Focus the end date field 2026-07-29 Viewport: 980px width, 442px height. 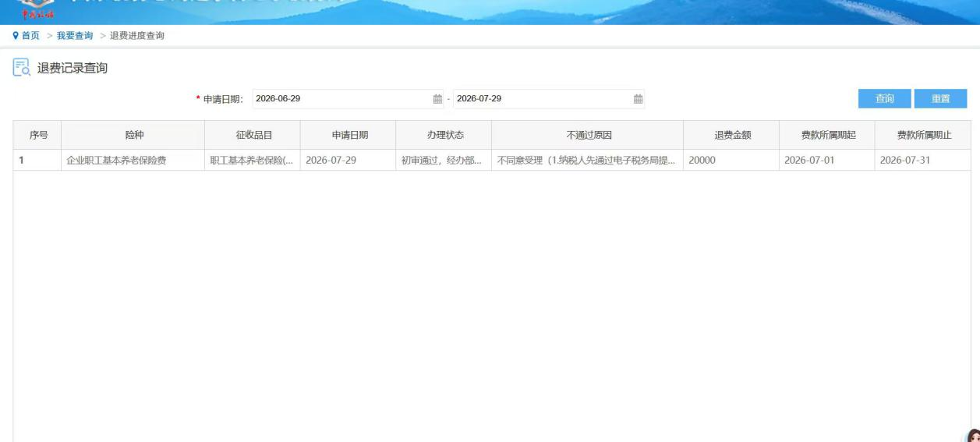[x=550, y=98]
